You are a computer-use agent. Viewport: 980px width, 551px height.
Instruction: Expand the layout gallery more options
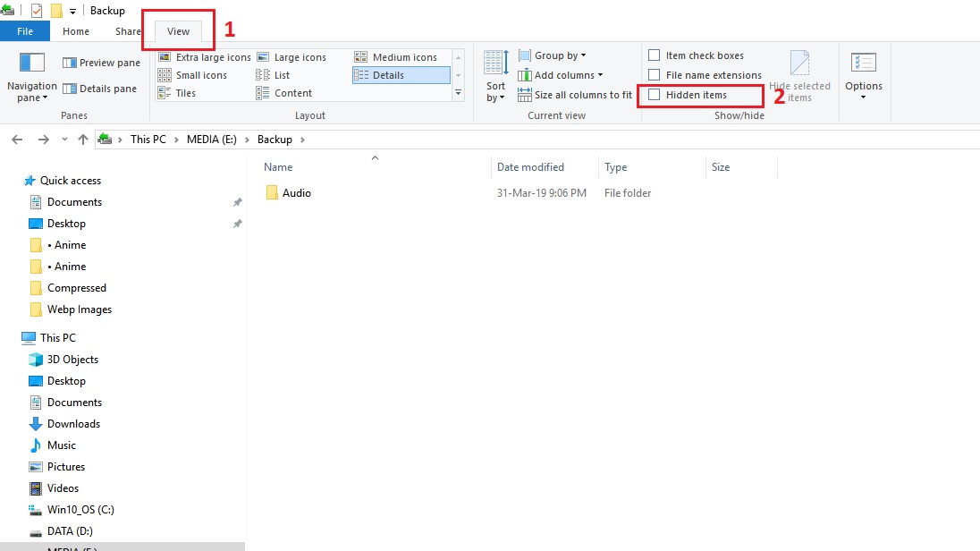click(x=458, y=93)
